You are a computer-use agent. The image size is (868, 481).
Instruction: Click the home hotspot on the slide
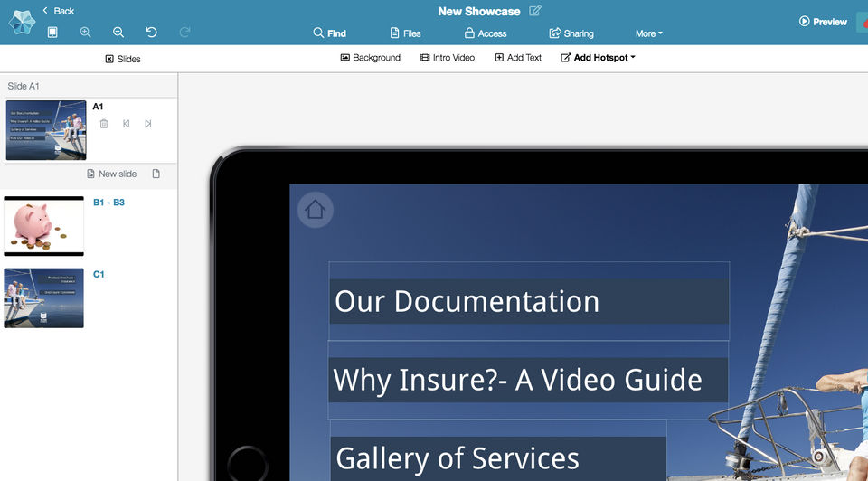[315, 210]
